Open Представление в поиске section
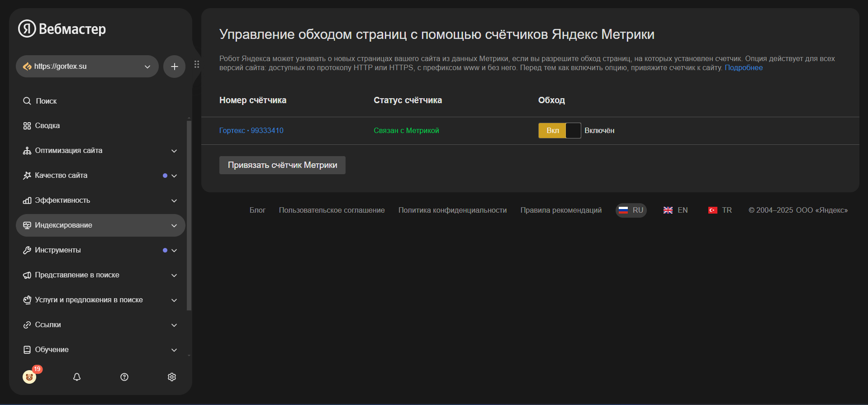Screen dimensions: 868x405 click(100, 275)
